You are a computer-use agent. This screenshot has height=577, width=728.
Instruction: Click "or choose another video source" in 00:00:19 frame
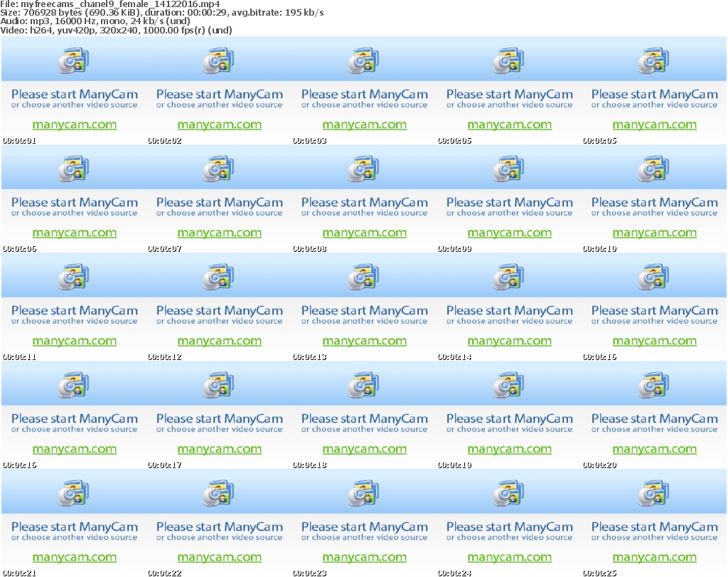click(509, 429)
